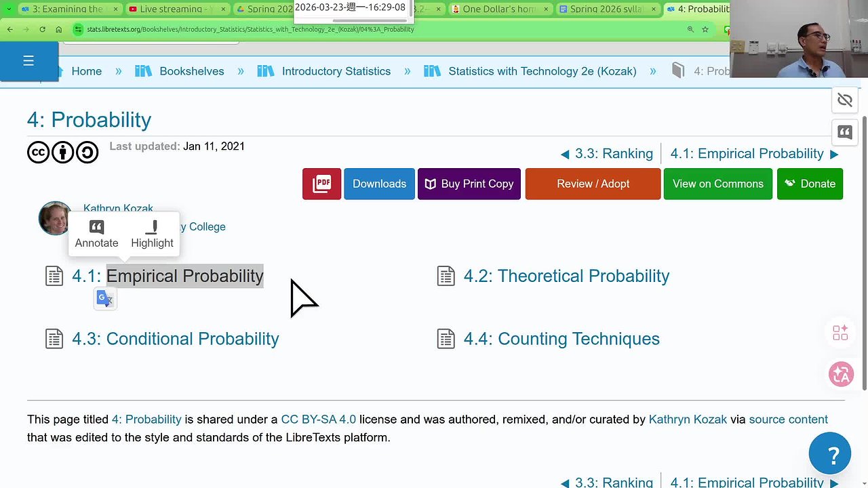Click page icon beside 4.2 Theoretical Probability
Viewport: 868px width, 488px height.
click(x=446, y=276)
